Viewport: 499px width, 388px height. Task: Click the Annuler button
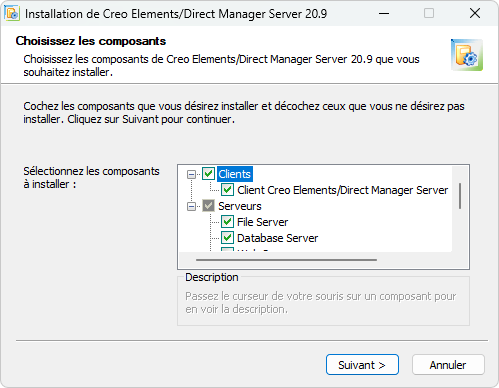click(448, 365)
